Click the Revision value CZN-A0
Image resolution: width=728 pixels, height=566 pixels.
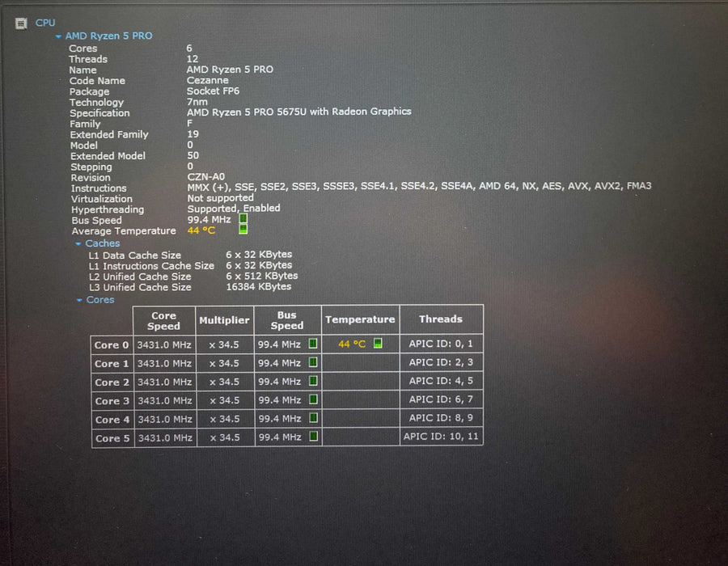click(206, 177)
